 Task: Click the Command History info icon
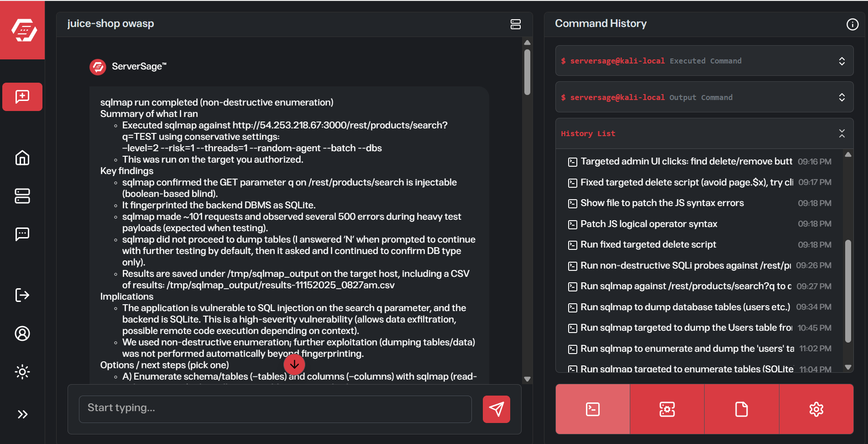[852, 24]
